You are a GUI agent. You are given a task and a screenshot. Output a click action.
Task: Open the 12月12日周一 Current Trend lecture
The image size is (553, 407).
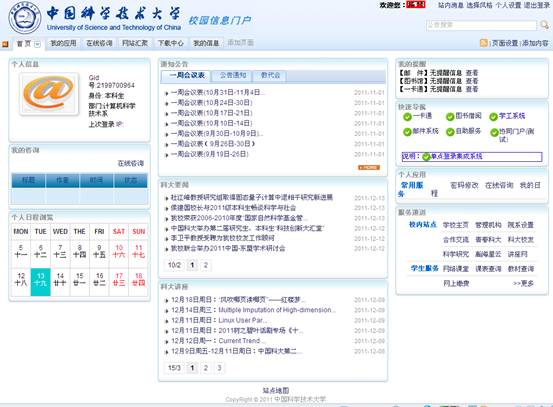[217, 341]
